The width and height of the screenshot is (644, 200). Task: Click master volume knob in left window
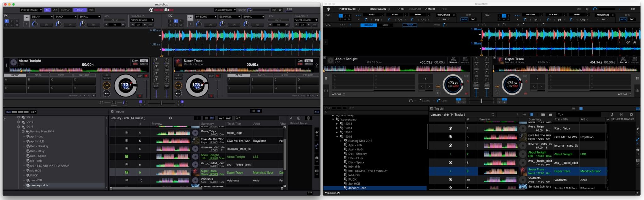tap(249, 10)
